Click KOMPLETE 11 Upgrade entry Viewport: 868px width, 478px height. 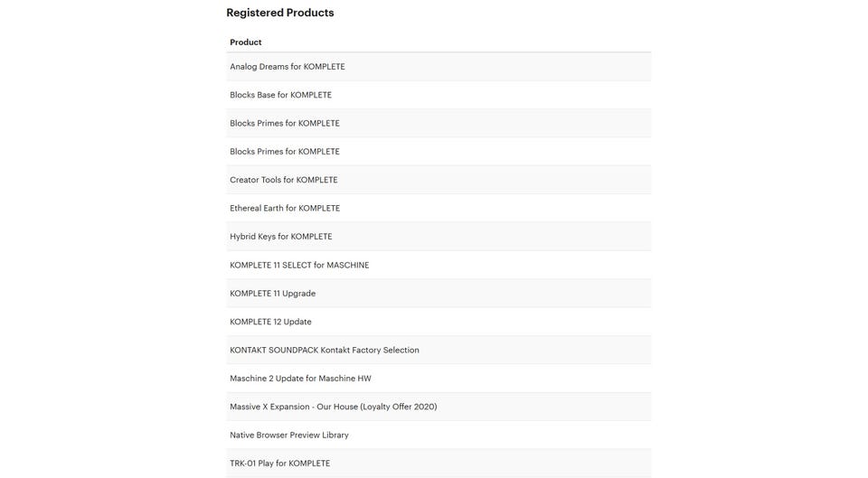point(439,294)
